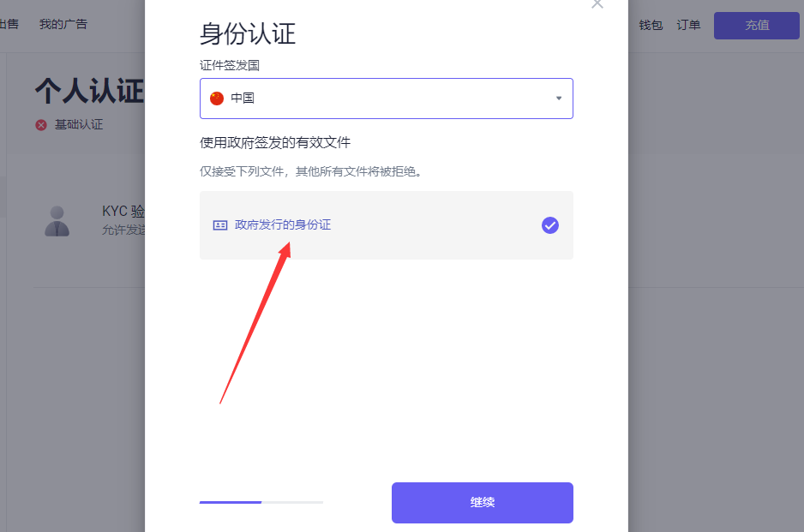Click the step progress bar in the dialog
The width and height of the screenshot is (804, 532).
[261, 502]
